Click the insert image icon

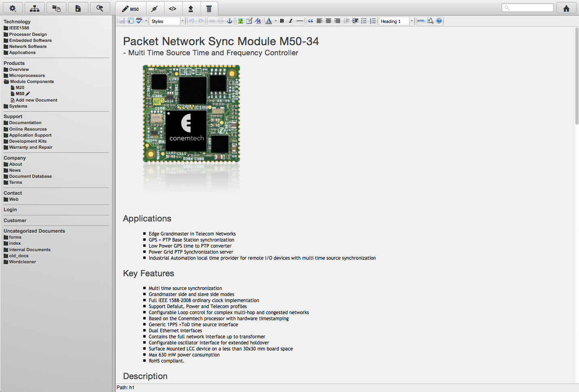tap(240, 21)
